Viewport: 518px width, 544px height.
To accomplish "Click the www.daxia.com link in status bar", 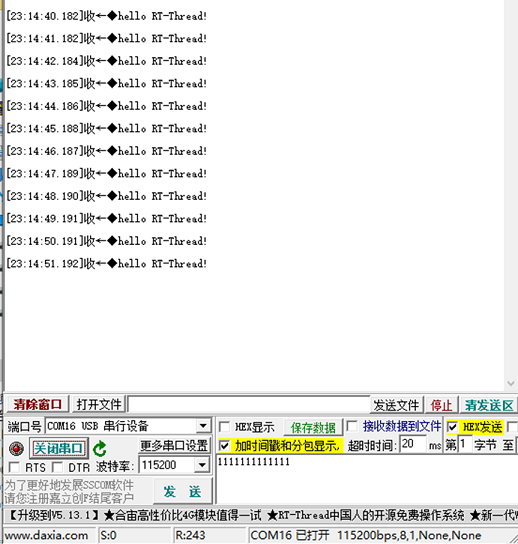I will coord(46,535).
